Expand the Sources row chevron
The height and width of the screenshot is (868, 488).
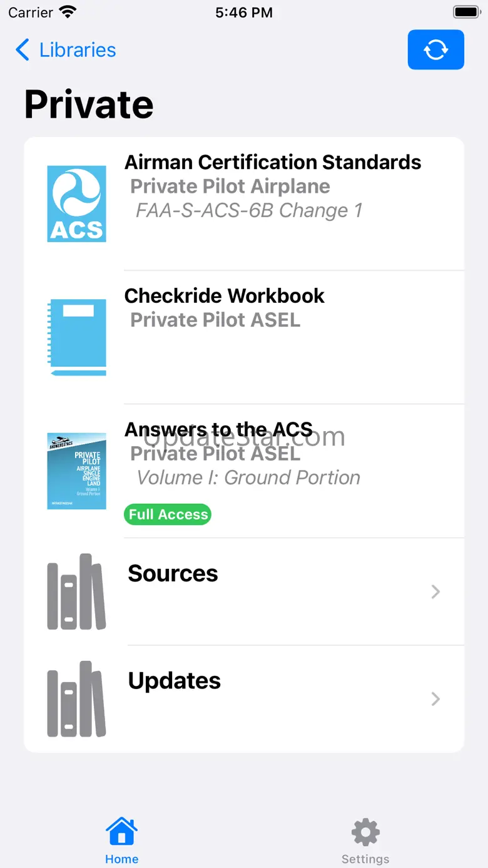pyautogui.click(x=435, y=591)
